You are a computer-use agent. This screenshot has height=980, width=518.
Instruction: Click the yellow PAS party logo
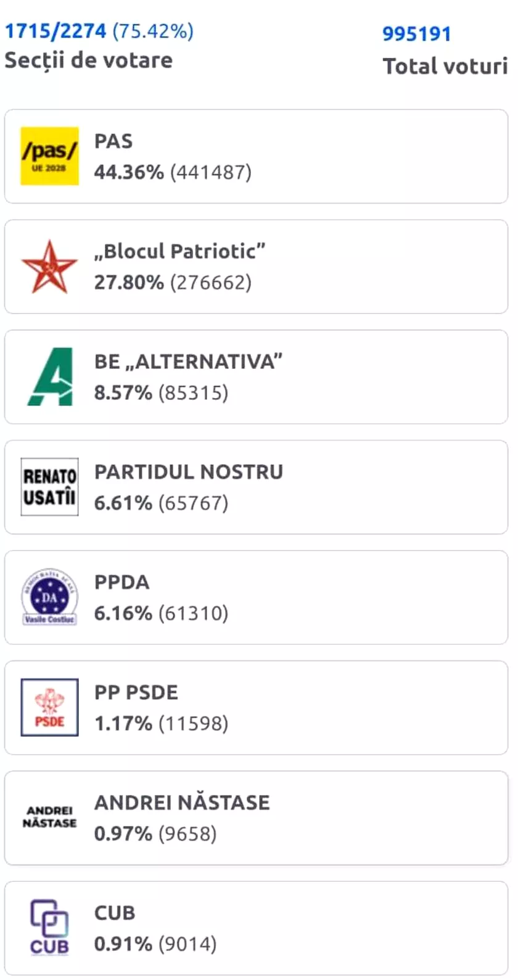click(49, 156)
